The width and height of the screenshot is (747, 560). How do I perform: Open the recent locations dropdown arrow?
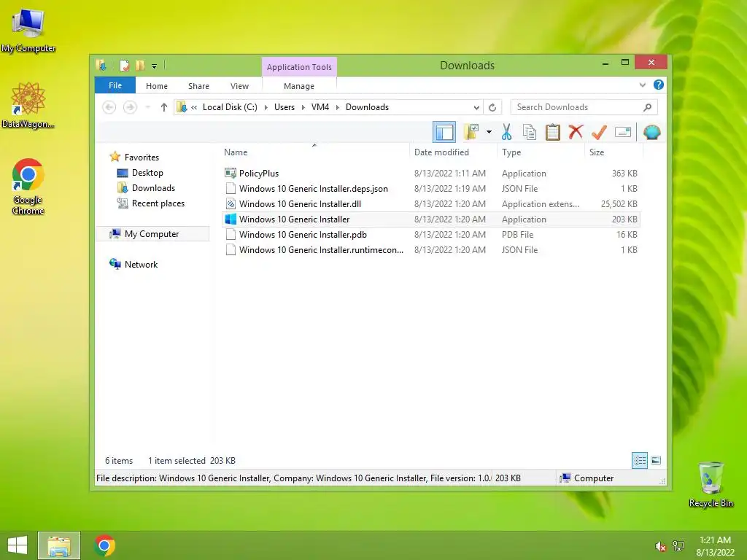[x=147, y=107]
